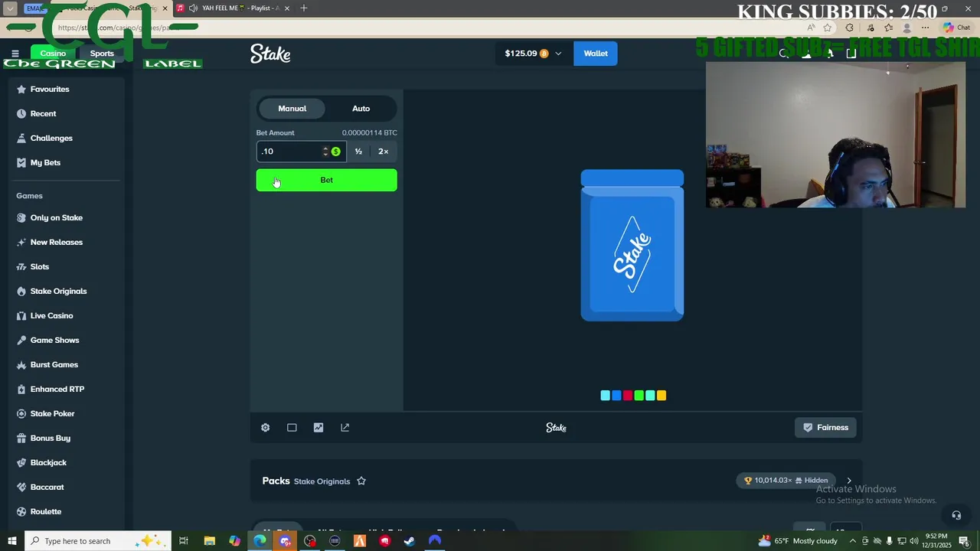980x551 pixels.
Task: Open Only on Stake games
Action: [56, 217]
